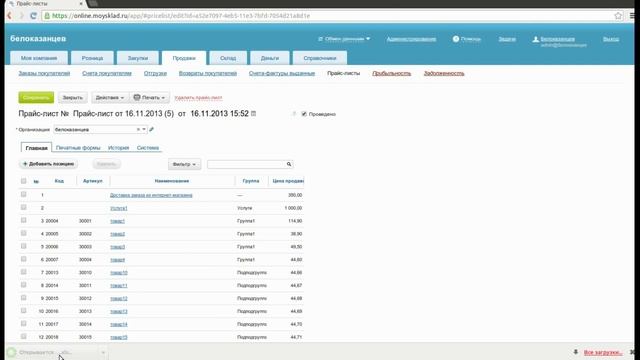Click the browser forward arrow
640x360 pixels.
click(x=21, y=16)
